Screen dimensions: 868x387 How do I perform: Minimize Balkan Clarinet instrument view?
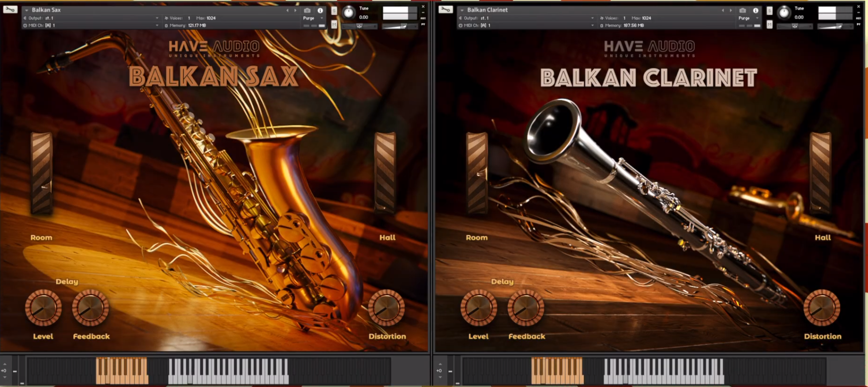tap(859, 12)
